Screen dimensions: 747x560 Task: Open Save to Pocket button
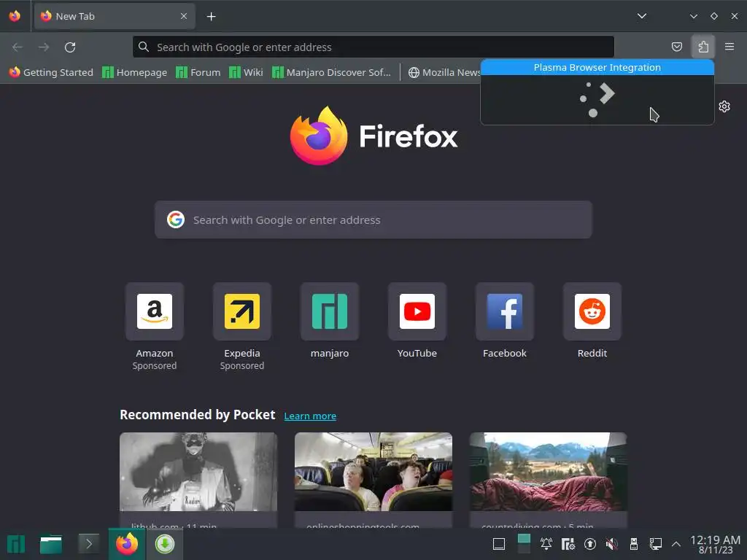point(676,47)
